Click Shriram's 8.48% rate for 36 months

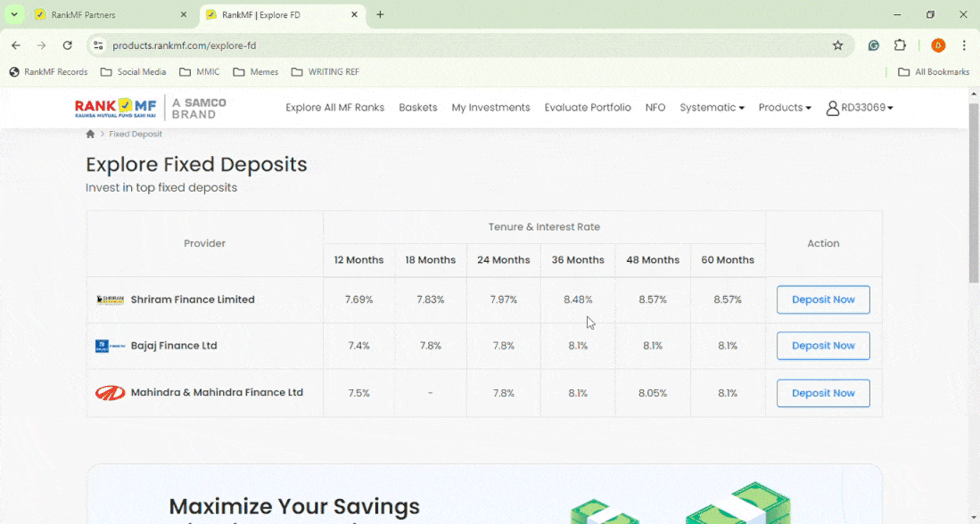click(x=578, y=299)
